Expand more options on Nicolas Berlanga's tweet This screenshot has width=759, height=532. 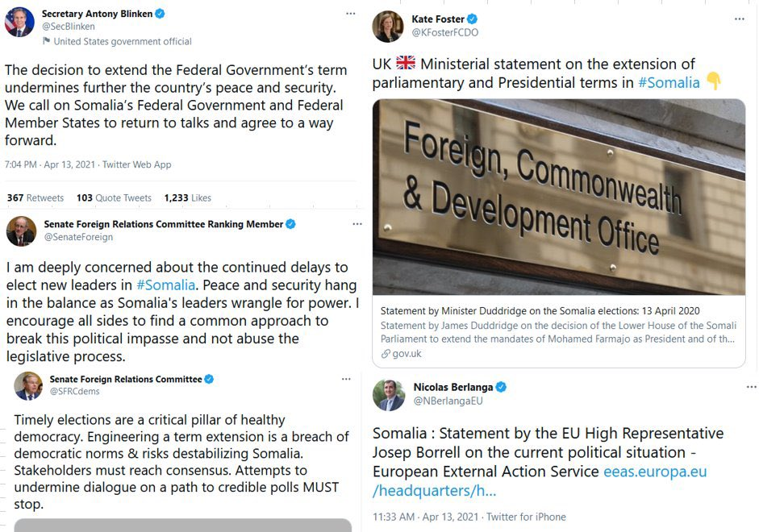pyautogui.click(x=739, y=387)
